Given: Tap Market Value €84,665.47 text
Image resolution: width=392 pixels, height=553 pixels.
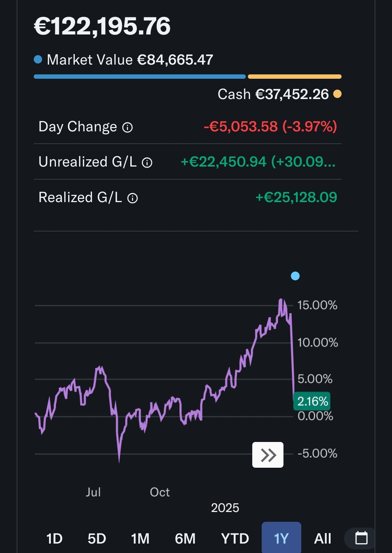Looking at the screenshot, I should pos(130,60).
